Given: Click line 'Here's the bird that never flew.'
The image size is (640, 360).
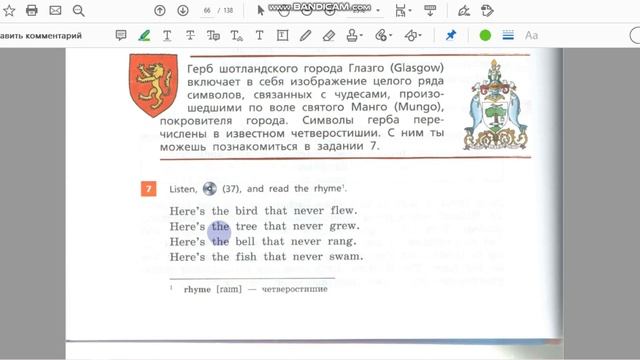Looking at the screenshot, I should pos(263,211).
